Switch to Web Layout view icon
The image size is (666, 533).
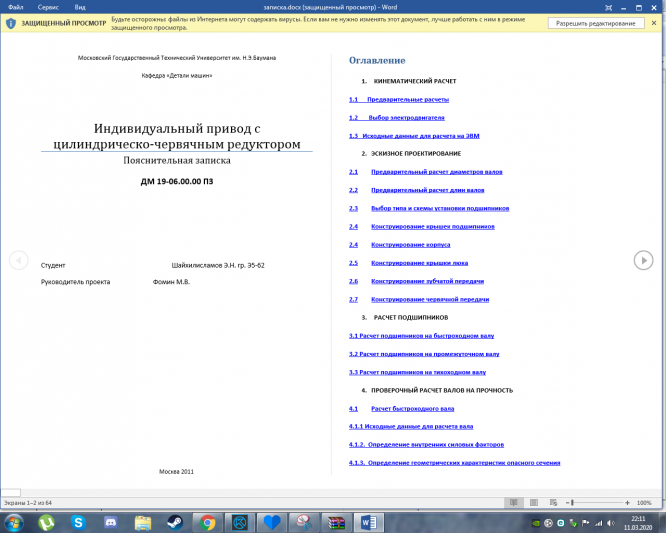coord(553,503)
